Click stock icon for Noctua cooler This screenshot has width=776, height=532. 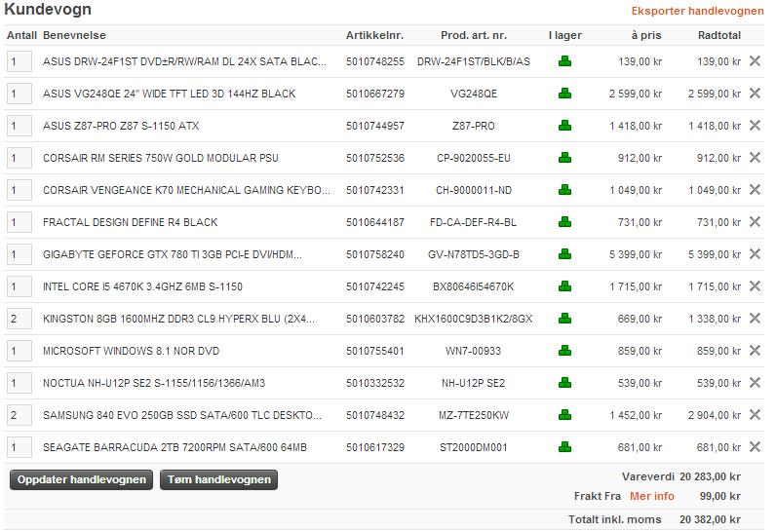(564, 383)
